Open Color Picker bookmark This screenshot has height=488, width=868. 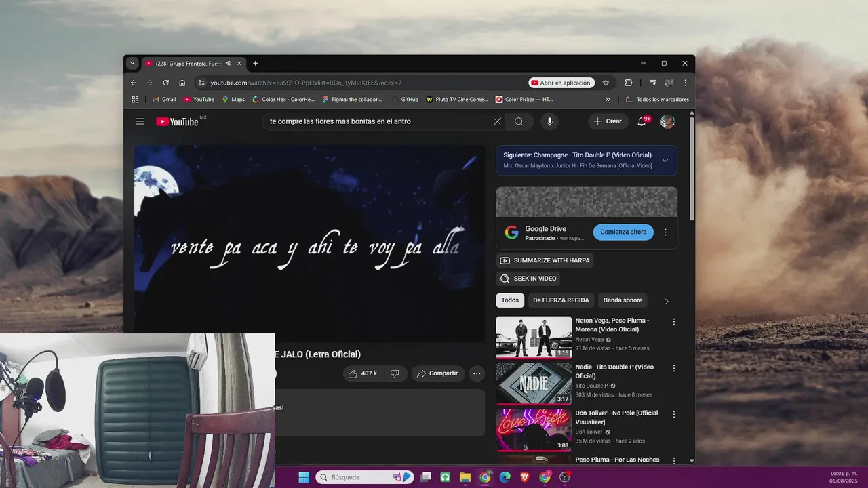click(525, 99)
